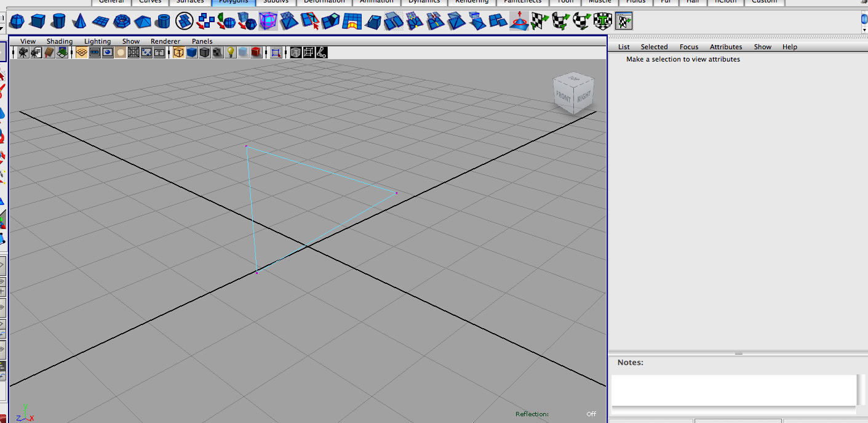Image resolution: width=868 pixels, height=423 pixels.
Task: Create a polygon plane from the shelf
Action: pos(100,22)
